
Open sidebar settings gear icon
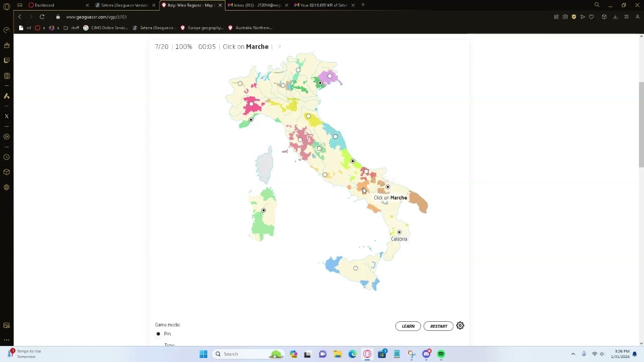coord(7,188)
